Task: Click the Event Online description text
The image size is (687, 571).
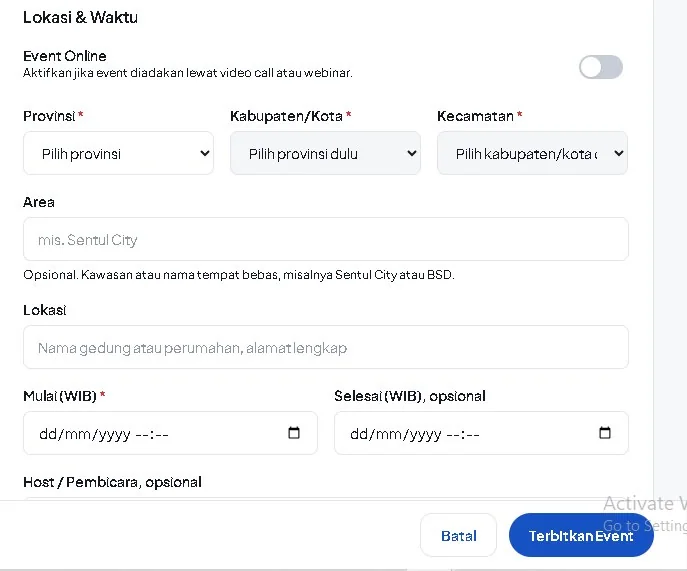Action: click(188, 73)
